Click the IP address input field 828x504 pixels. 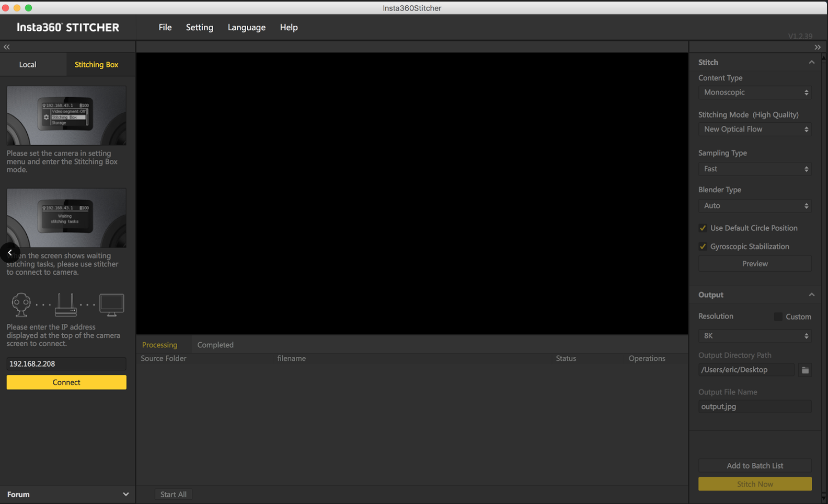pyautogui.click(x=66, y=364)
